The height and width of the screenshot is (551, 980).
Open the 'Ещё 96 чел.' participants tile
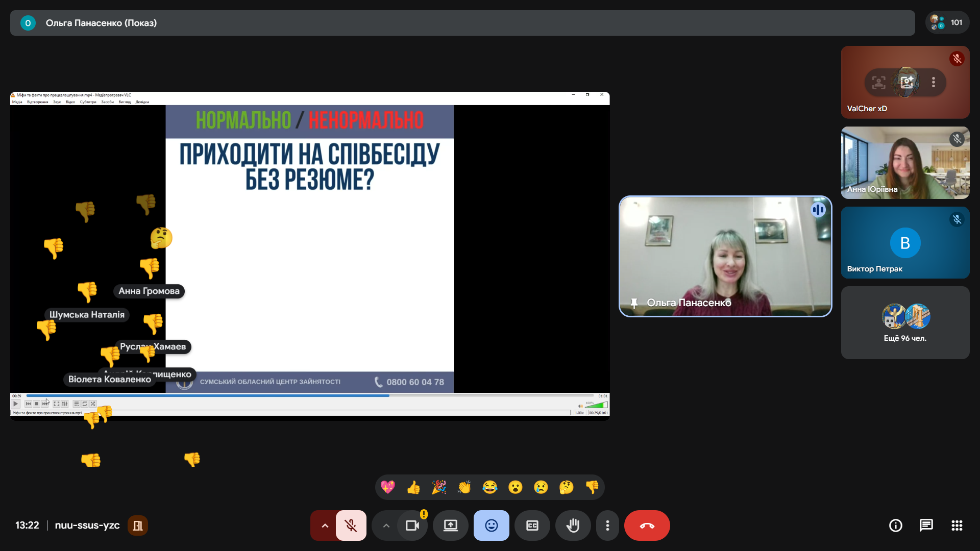(x=905, y=322)
